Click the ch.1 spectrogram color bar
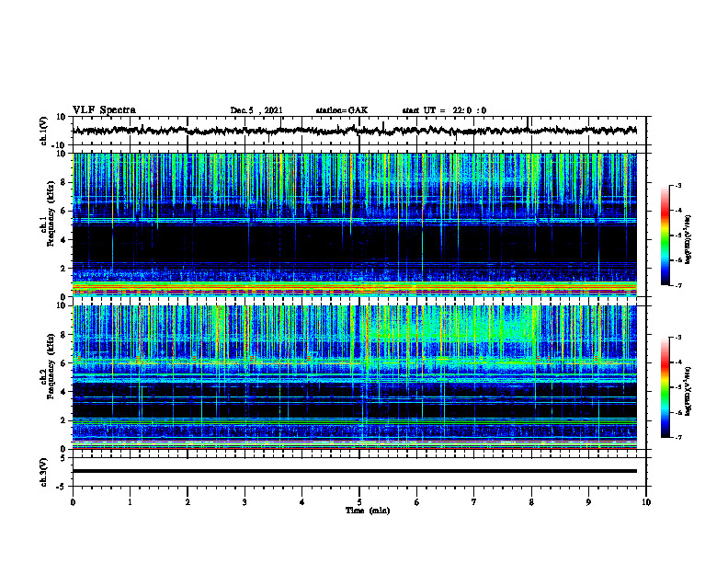Screen dimensions: 728x563 point(665,236)
